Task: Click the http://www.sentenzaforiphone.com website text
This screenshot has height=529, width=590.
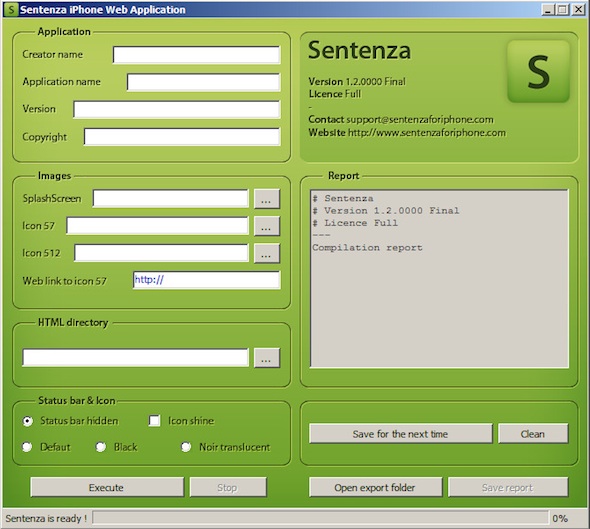Action: point(427,132)
